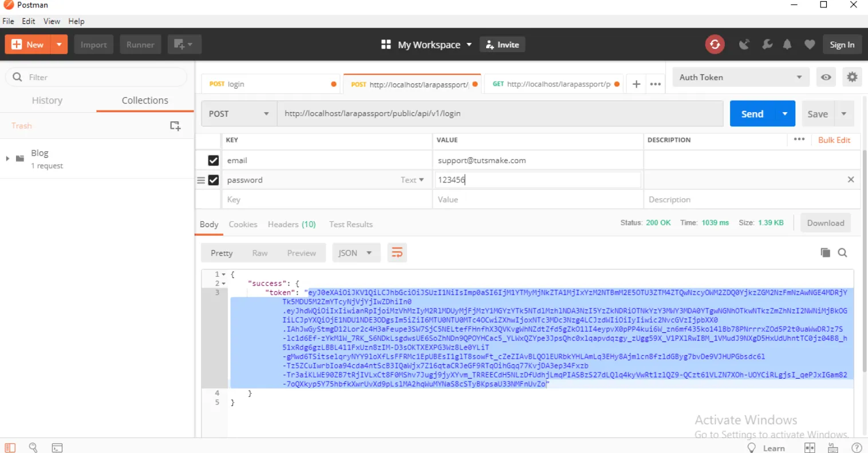868x453 pixels.
Task: Open params table three dots options
Action: [x=799, y=139]
